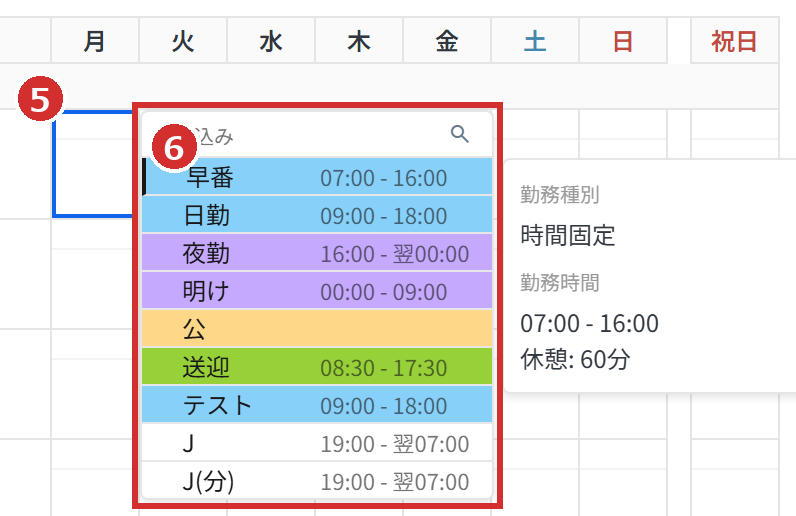Focus the filter search input field
This screenshot has width=796, height=516.
click(x=317, y=135)
